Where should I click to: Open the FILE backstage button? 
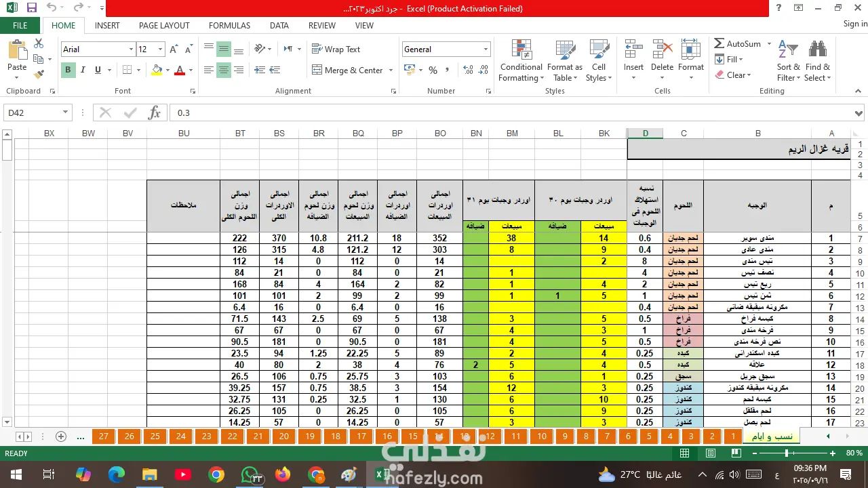(20, 26)
